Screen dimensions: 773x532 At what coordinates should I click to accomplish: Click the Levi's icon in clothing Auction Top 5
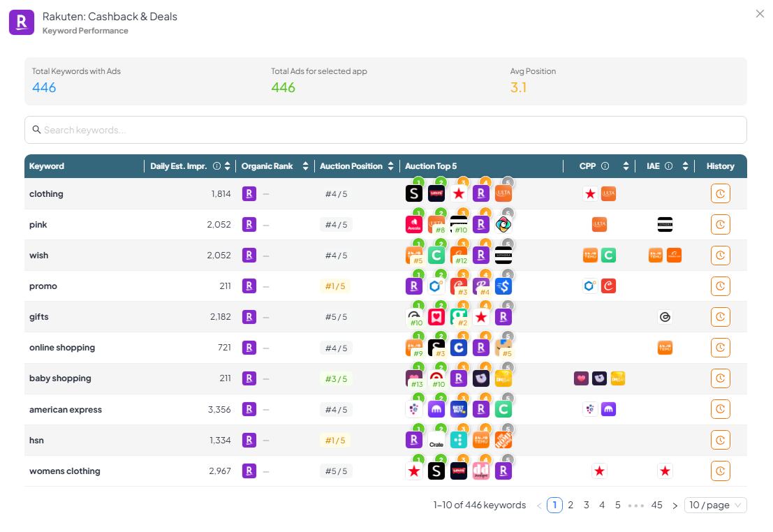[x=436, y=193]
